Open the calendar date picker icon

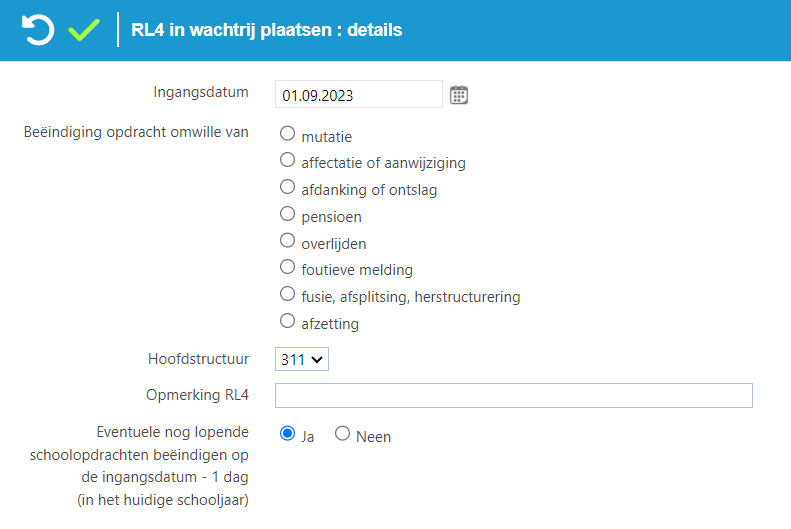pyautogui.click(x=459, y=95)
